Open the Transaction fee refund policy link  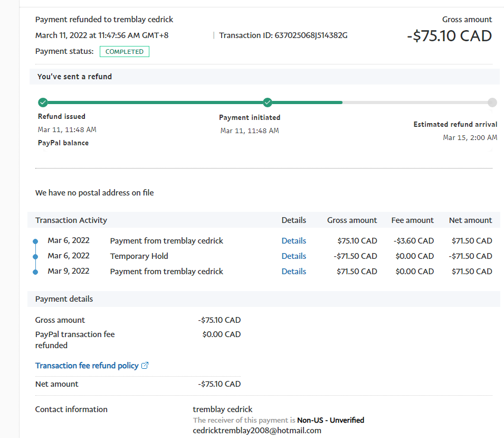pyautogui.click(x=87, y=366)
